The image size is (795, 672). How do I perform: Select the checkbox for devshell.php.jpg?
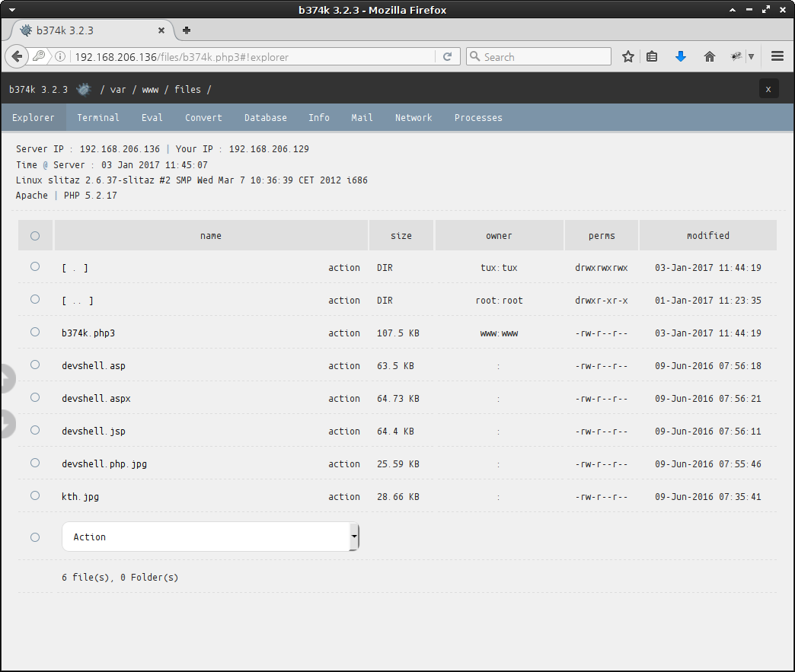pos(35,463)
